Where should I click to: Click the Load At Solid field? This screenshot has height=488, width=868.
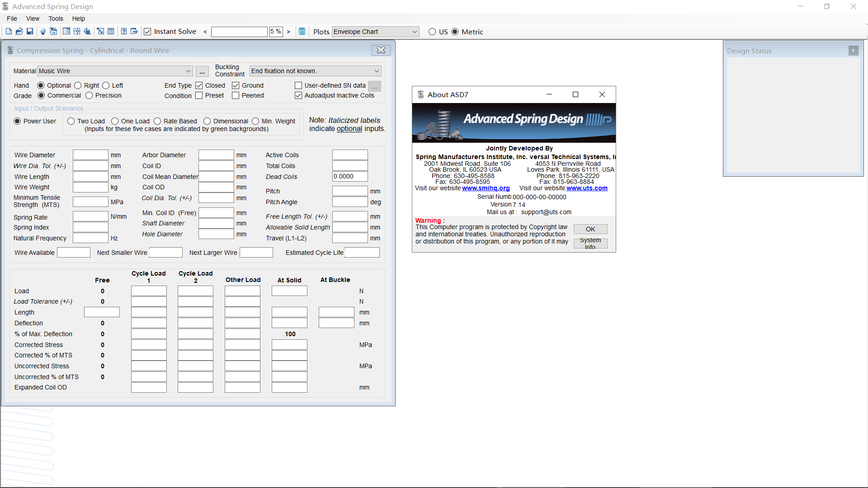tap(289, 291)
